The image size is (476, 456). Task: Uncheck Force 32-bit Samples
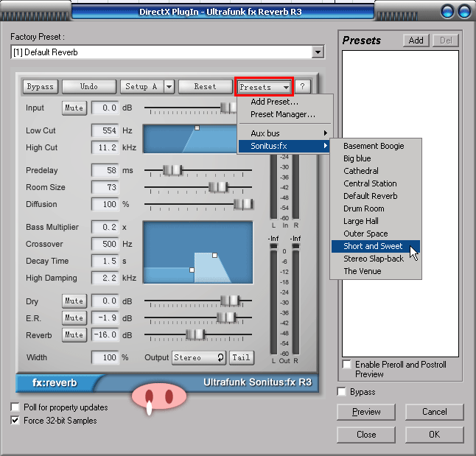click(x=15, y=421)
